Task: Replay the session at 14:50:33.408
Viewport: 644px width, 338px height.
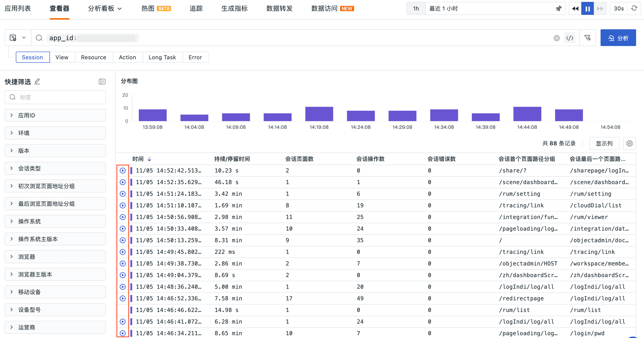Action: click(122, 229)
